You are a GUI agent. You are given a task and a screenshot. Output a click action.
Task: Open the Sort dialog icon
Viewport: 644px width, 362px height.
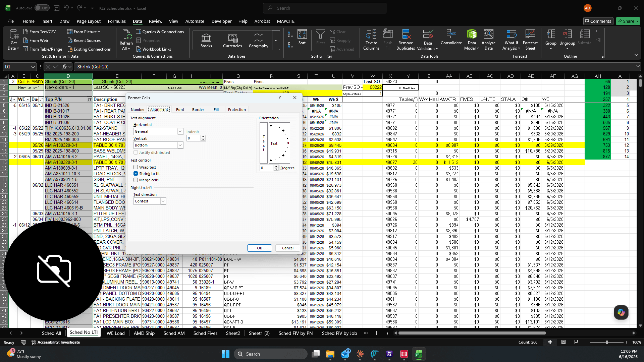[302, 37]
